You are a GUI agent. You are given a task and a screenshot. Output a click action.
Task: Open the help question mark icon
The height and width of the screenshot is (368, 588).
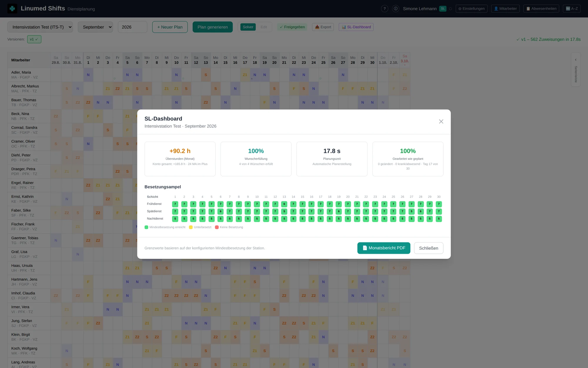click(x=385, y=9)
